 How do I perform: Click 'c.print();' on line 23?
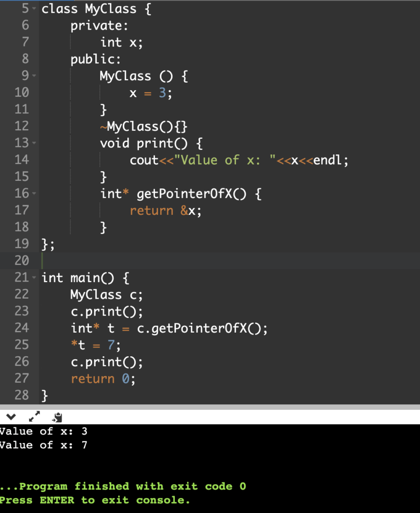[x=107, y=312]
